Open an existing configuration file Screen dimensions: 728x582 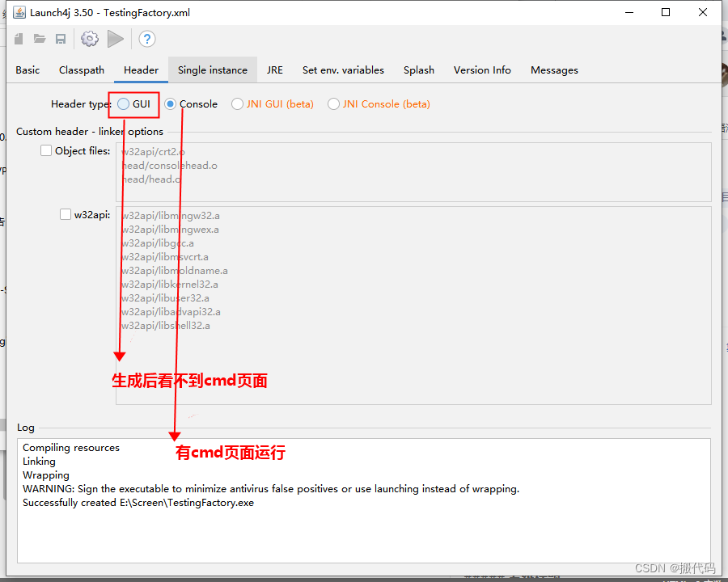tap(40, 38)
